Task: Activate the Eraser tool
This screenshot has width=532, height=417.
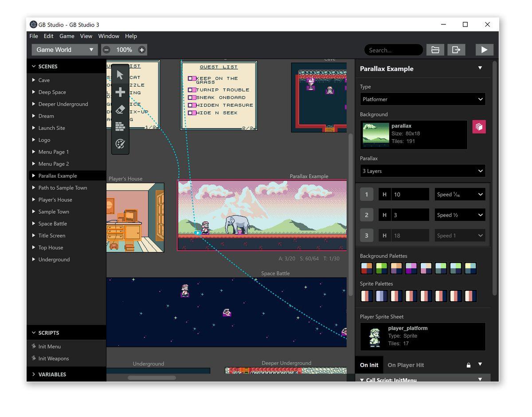Action: pos(120,109)
